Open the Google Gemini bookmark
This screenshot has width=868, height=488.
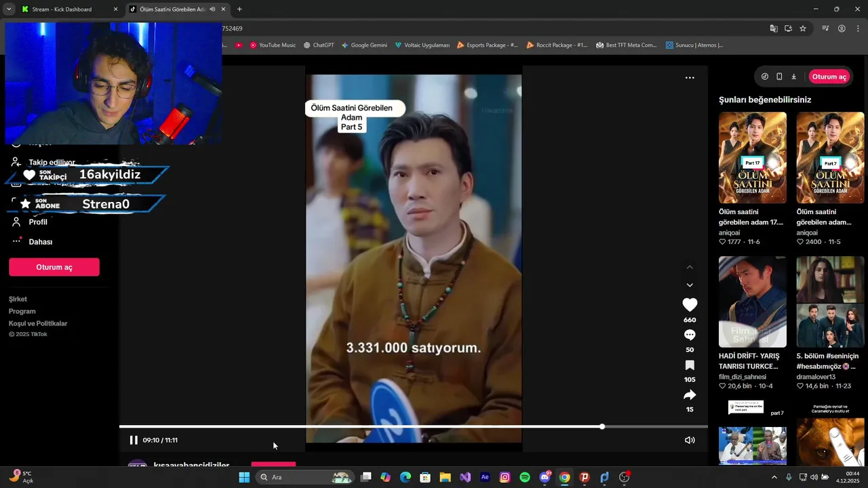click(x=364, y=45)
